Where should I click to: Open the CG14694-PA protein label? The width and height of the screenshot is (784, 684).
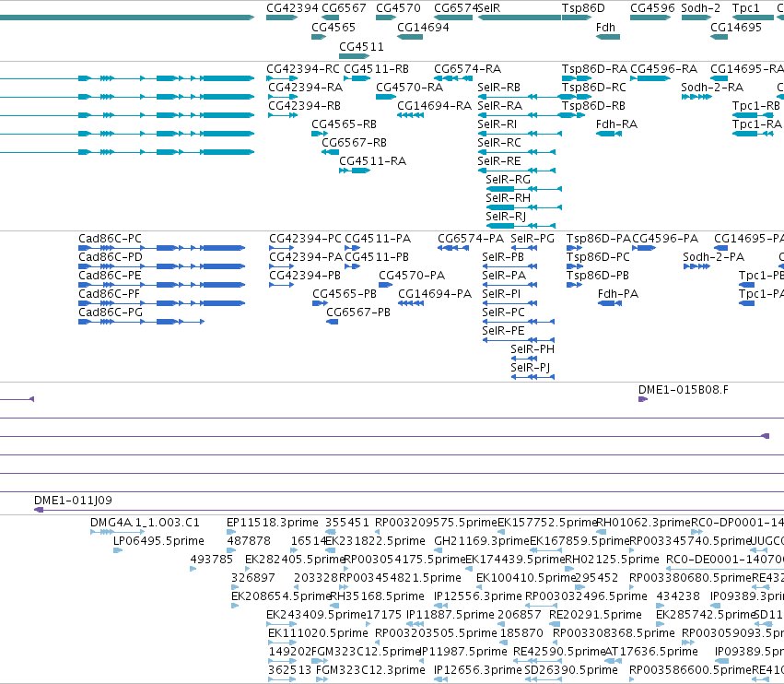[435, 295]
